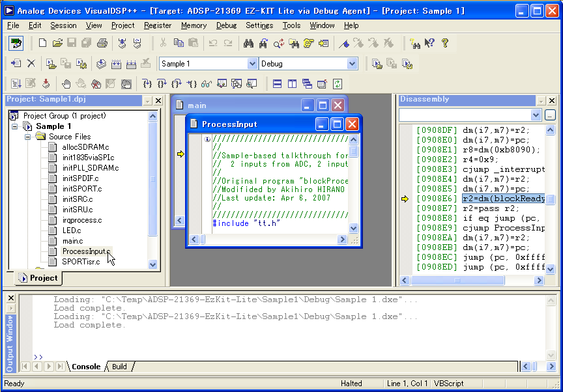Image resolution: width=563 pixels, height=392 pixels.
Task: Open the Settings menu
Action: pyautogui.click(x=259, y=25)
